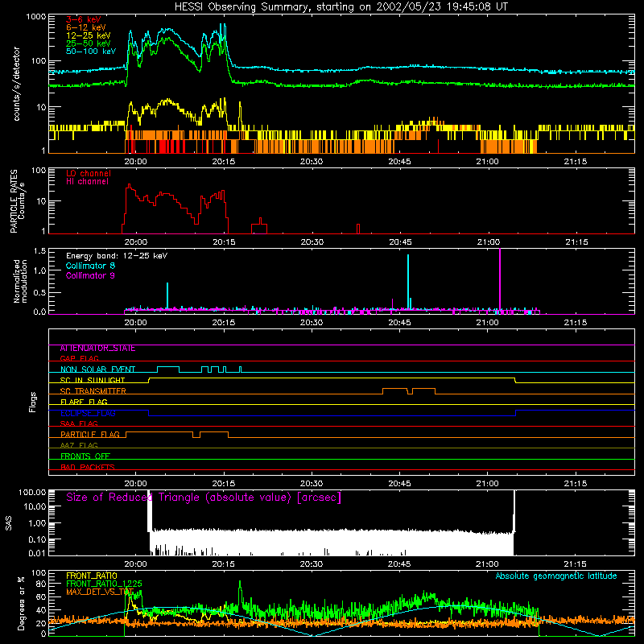
Task: Click the 20:15 time label under the particle rates panel
Action: pos(224,242)
